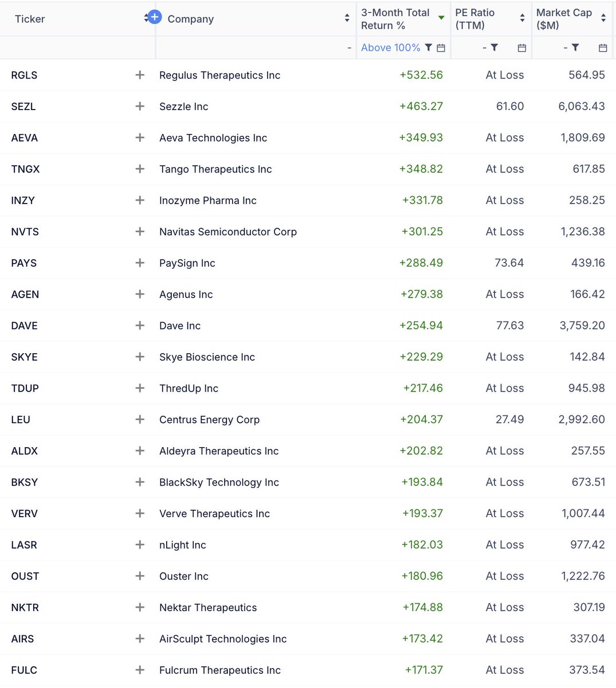This screenshot has width=616, height=688.
Task: Add OUST row with its plus icon
Action: pos(140,576)
